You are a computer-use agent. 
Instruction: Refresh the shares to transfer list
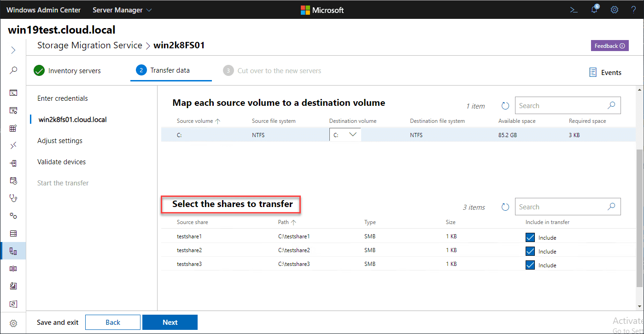pos(505,207)
